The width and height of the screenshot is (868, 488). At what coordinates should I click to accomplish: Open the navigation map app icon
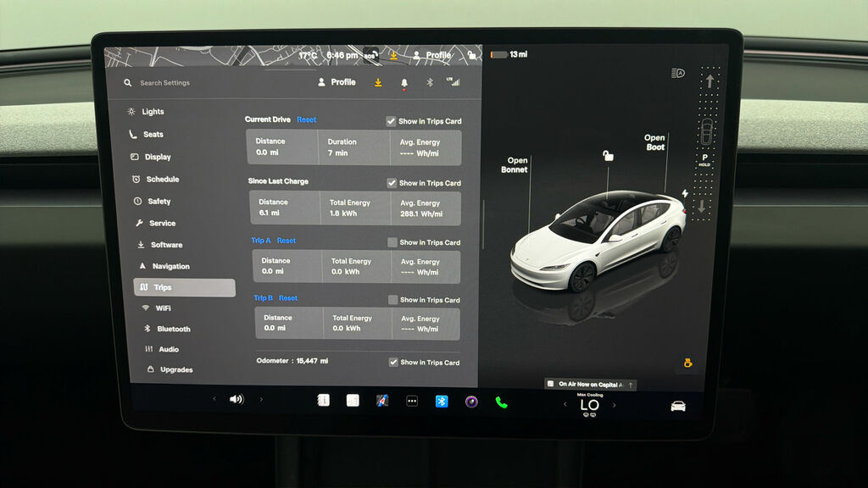pos(382,401)
